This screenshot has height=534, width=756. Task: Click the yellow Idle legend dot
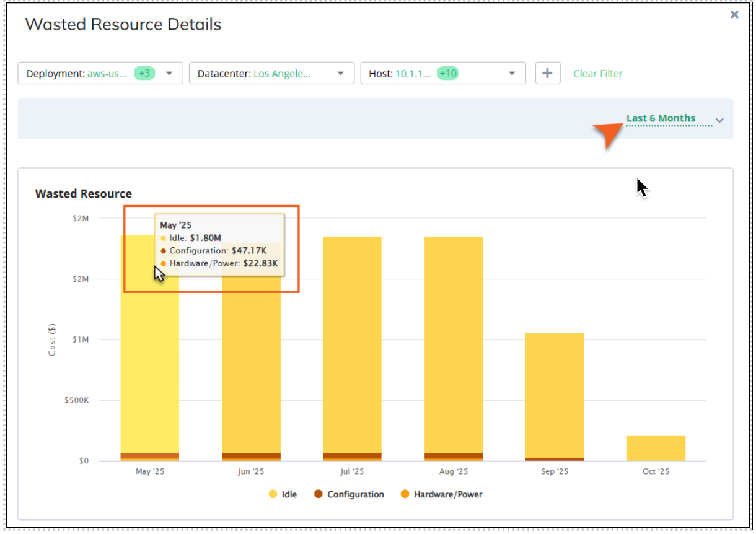tap(273, 494)
